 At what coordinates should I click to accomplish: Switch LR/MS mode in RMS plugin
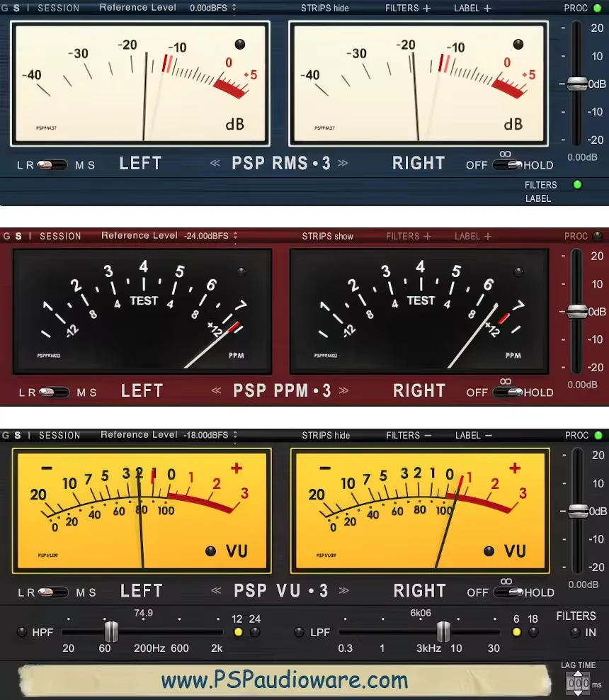[52, 165]
